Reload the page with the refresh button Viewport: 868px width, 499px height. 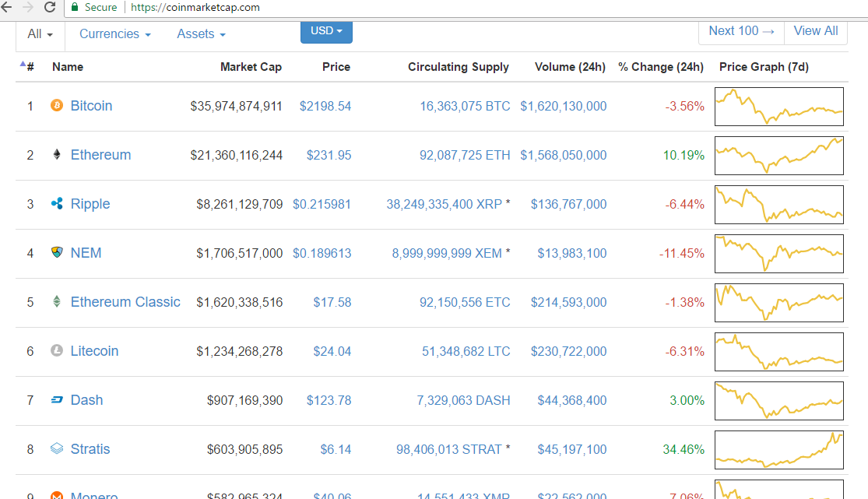pyautogui.click(x=50, y=7)
